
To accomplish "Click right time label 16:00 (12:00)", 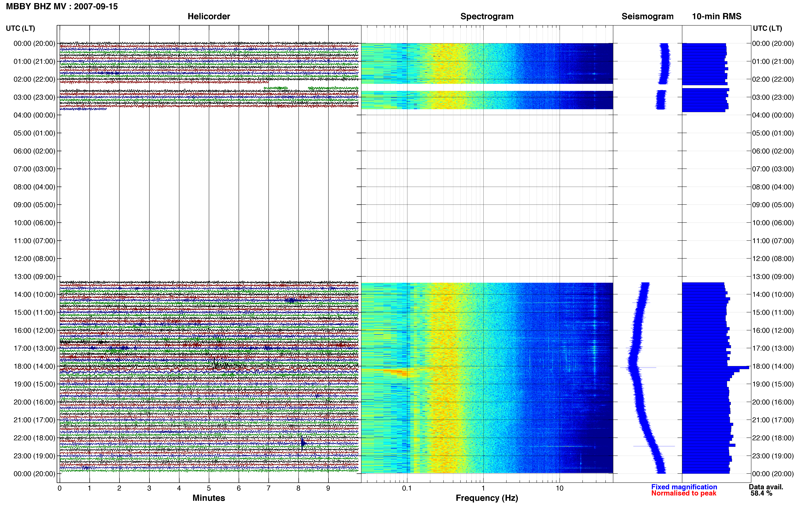I will coord(773,330).
